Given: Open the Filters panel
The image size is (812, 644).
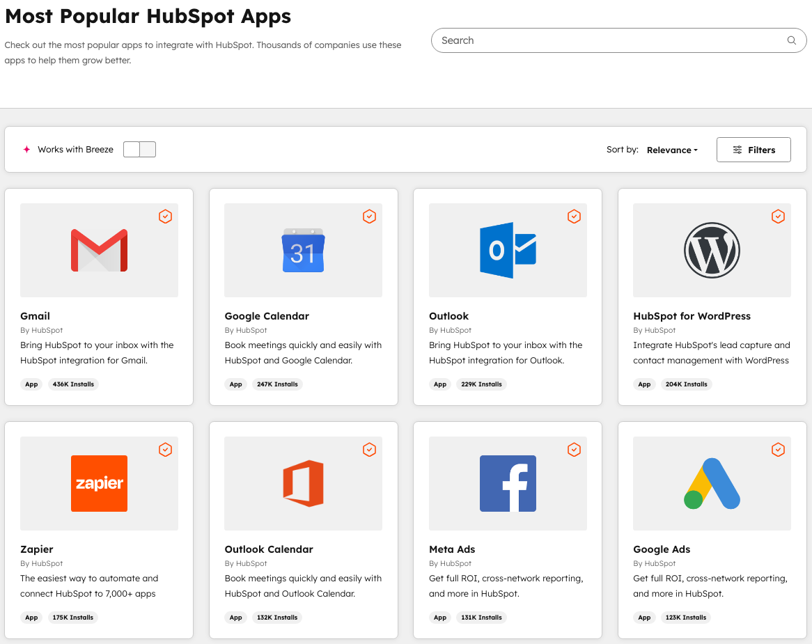Looking at the screenshot, I should pos(754,149).
